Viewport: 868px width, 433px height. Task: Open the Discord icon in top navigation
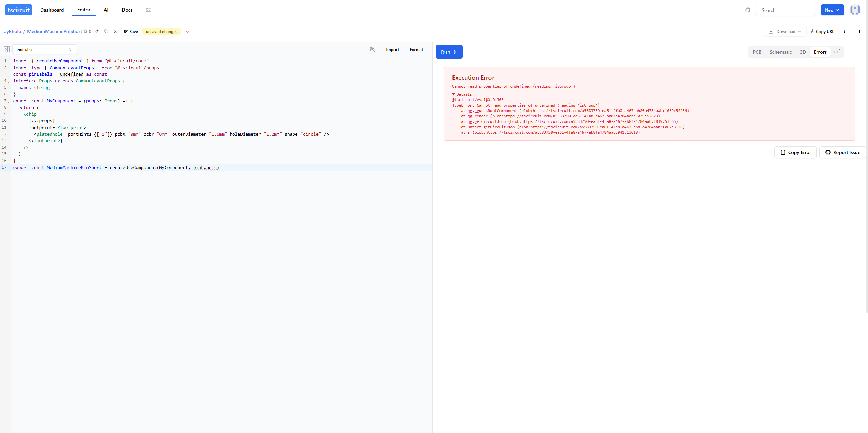(149, 10)
